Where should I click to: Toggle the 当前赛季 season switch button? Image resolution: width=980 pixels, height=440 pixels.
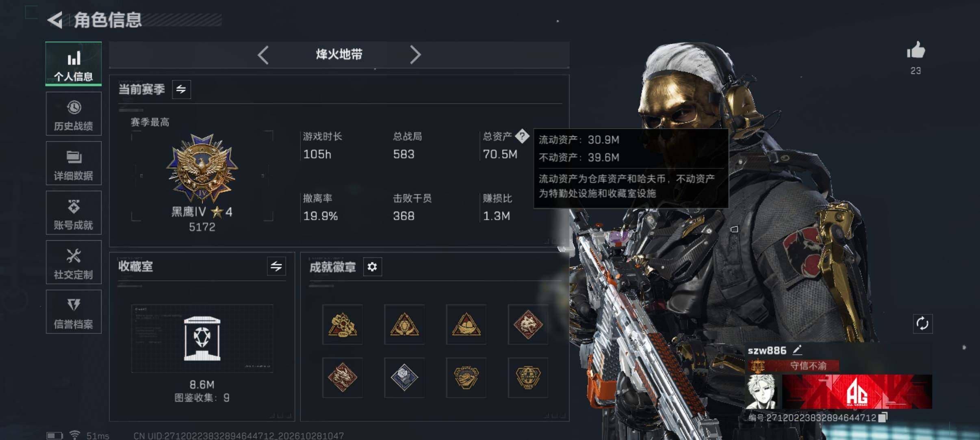tap(181, 89)
